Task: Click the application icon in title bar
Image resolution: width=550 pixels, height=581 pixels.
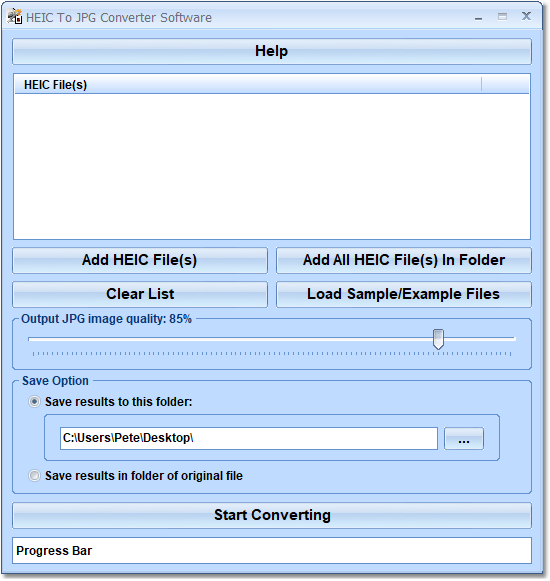Action: (x=15, y=17)
